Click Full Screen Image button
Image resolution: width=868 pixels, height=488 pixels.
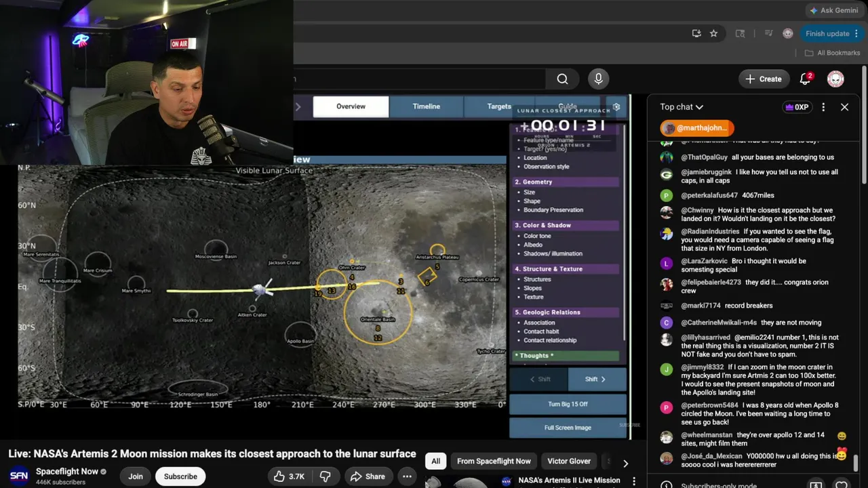568,428
